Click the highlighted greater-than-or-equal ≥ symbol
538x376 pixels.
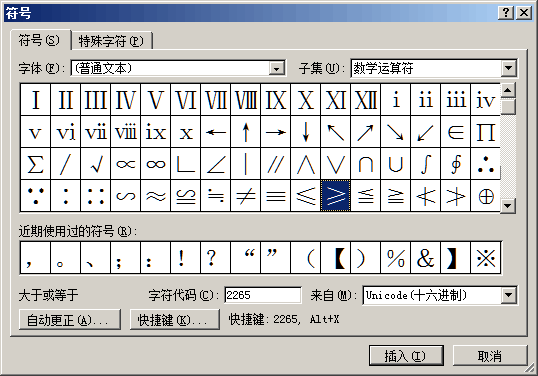pos(336,196)
